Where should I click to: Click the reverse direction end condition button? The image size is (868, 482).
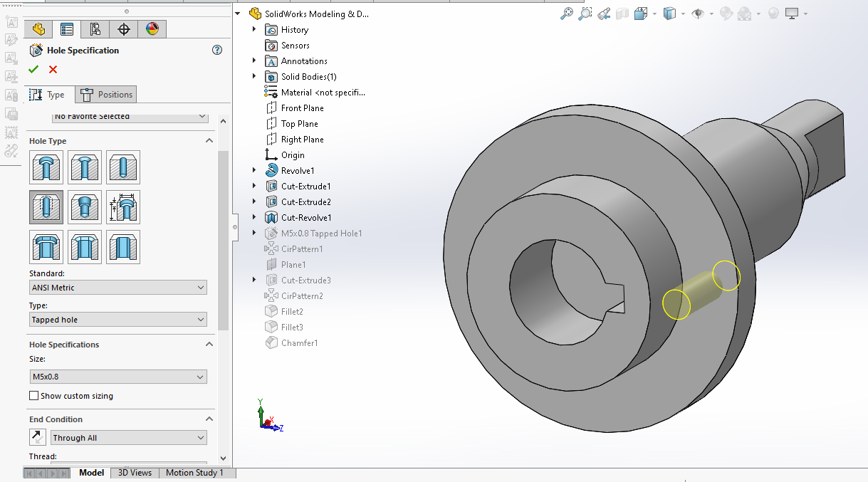[x=38, y=437]
